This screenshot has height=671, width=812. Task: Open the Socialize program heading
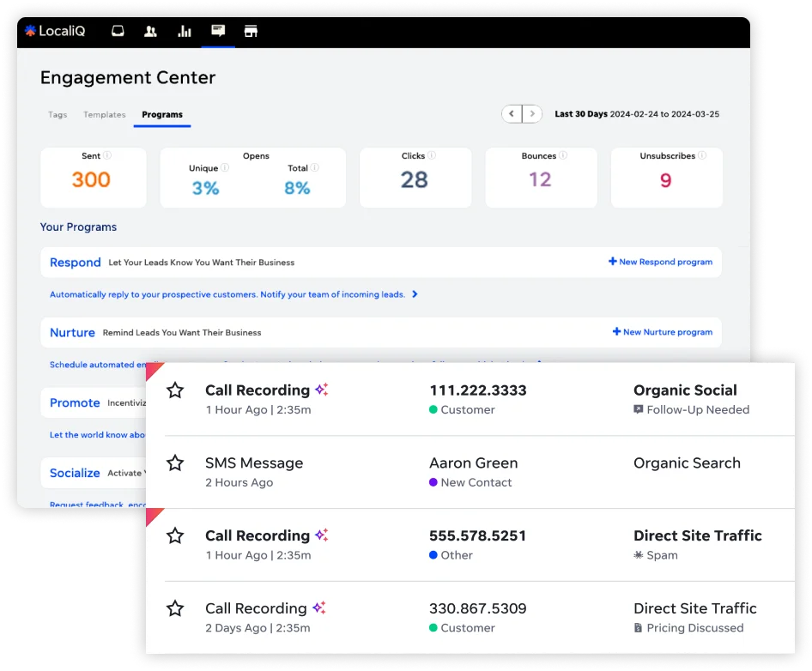coord(75,473)
